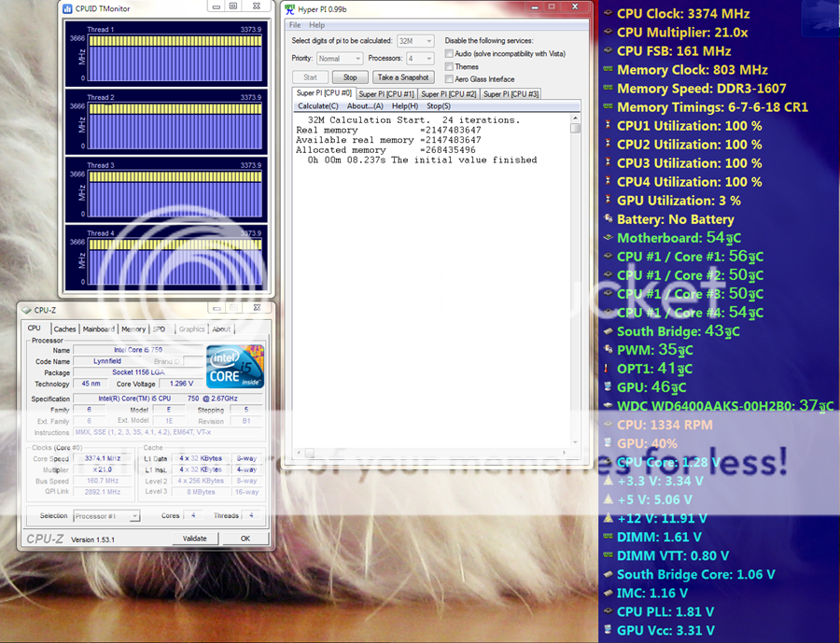The height and width of the screenshot is (643, 840).
Task: Click the Hyper PI title bar icon
Action: point(290,9)
